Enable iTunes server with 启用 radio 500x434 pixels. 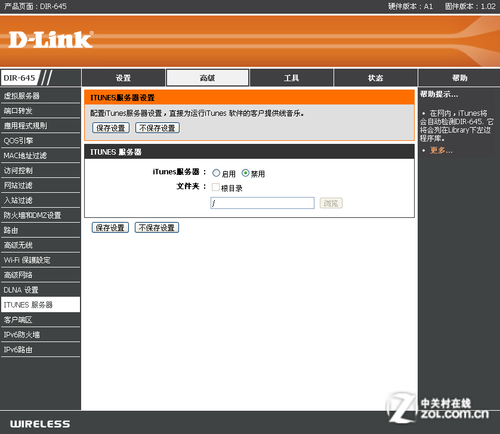[216, 173]
